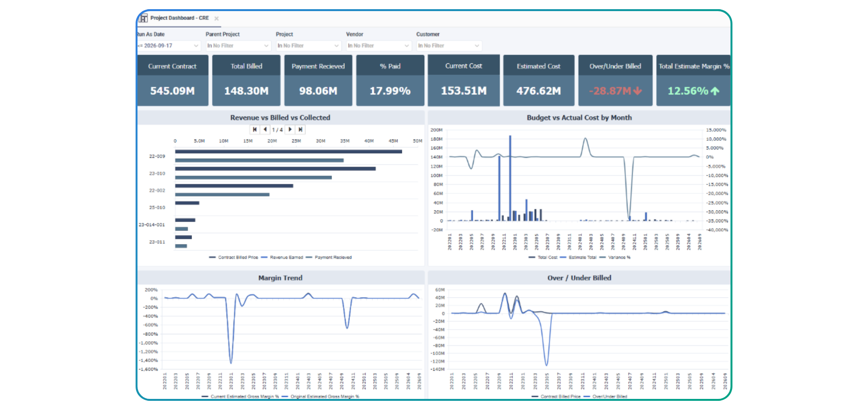Viewport: 868px width, 410px height.
Task: Toggle Original Estimated Gross Margin % legend
Action: pos(320,396)
